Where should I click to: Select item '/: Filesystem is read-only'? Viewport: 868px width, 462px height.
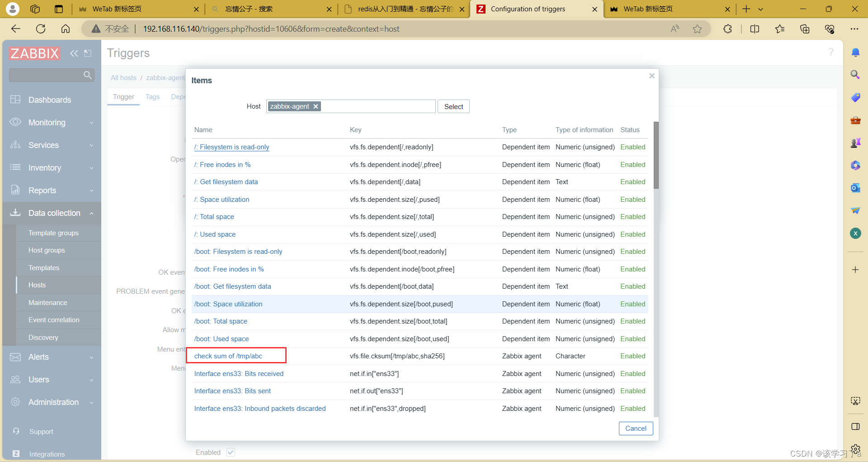[x=231, y=147]
